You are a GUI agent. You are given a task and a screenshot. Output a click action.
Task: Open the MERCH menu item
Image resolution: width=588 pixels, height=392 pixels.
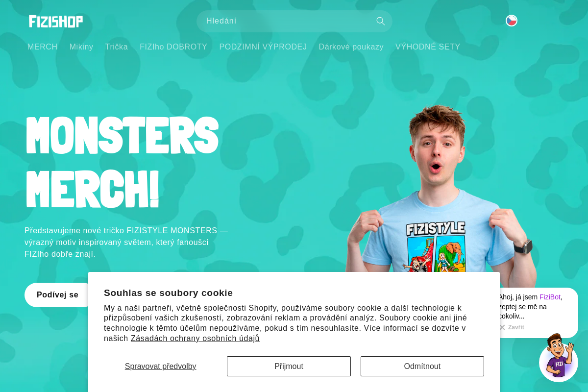click(43, 47)
